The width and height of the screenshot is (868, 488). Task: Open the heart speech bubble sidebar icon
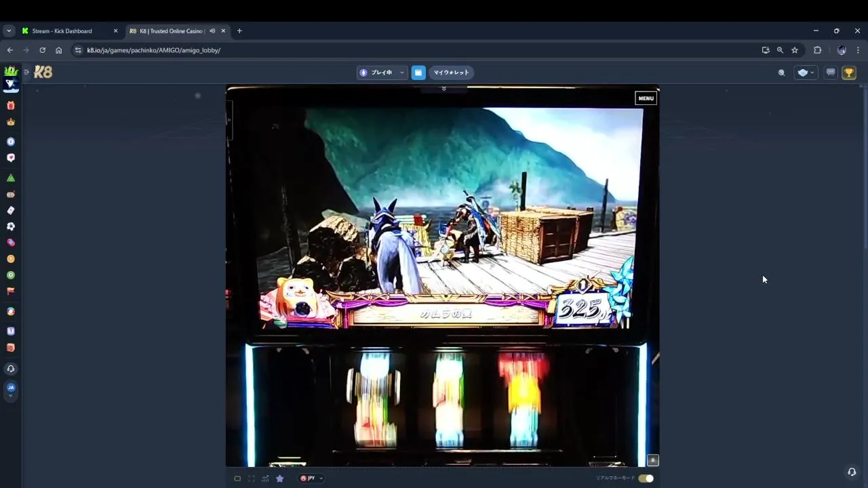click(11, 158)
